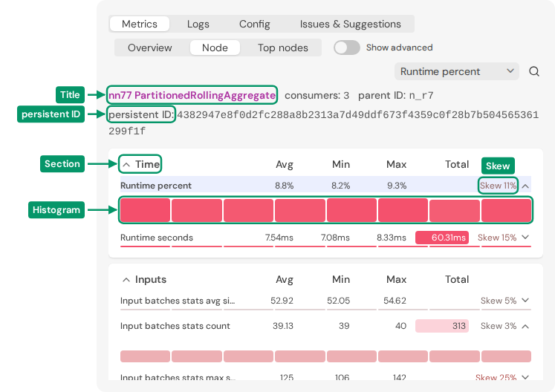Click the last Runtime percent histogram bar
This screenshot has width=555, height=392.
(506, 210)
